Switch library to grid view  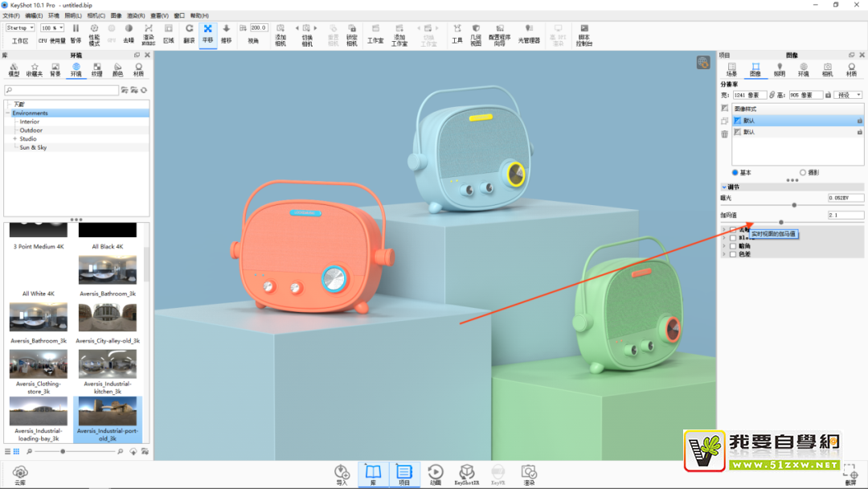point(17,451)
